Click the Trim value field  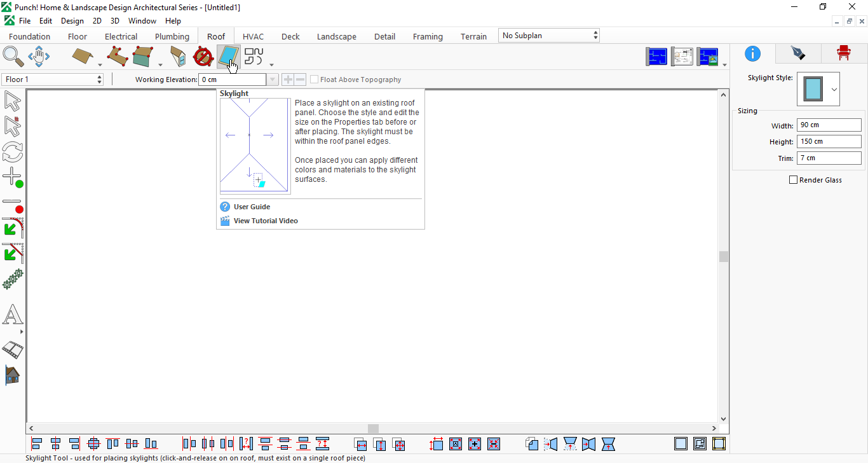pos(829,158)
